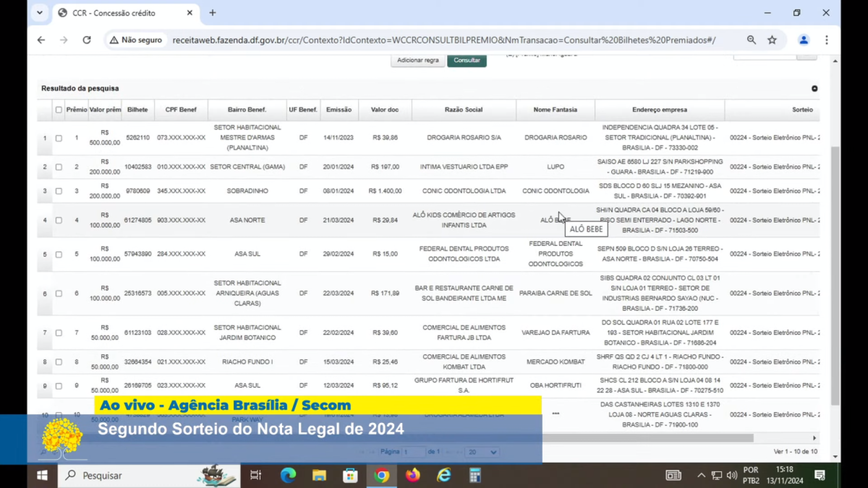868x488 pixels.
Task: Close the CCR - Concessão crédito tab
Action: pos(190,13)
